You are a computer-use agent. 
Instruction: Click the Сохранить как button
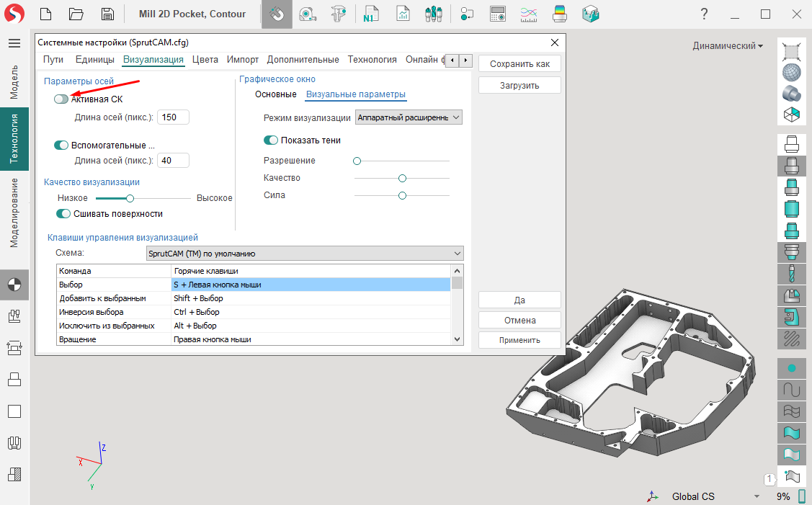click(x=519, y=64)
